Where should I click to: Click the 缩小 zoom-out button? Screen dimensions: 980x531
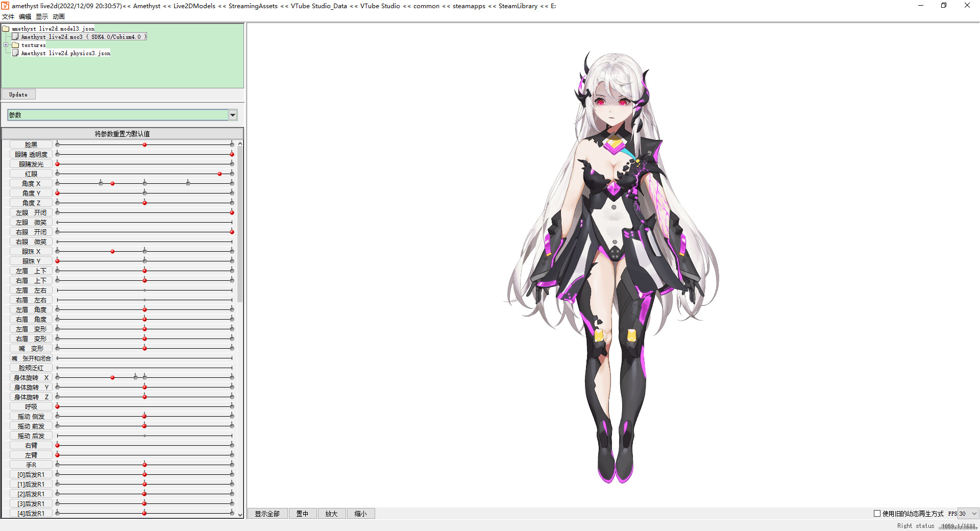tap(361, 513)
